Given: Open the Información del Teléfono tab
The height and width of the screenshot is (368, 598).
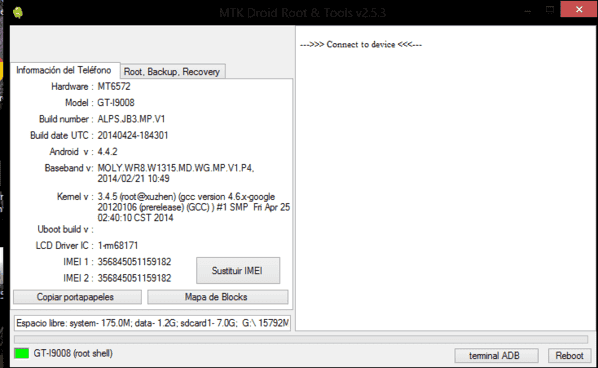Looking at the screenshot, I should 64,70.
